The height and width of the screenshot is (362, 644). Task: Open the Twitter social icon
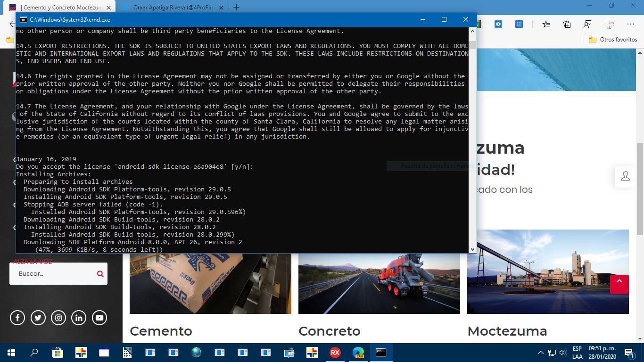pos(38,318)
